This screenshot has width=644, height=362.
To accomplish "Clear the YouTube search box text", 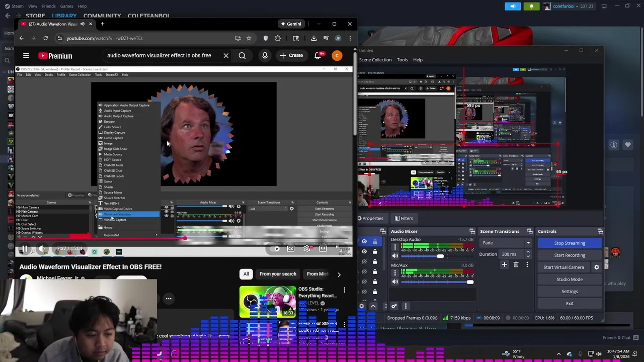I will click(226, 56).
